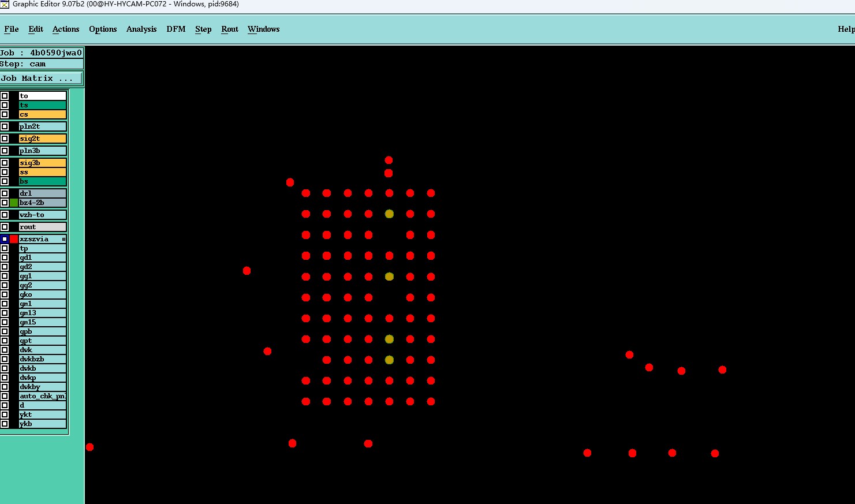The image size is (855, 504).
Task: Enable the pln2t layer checkbox
Action: coord(5,126)
